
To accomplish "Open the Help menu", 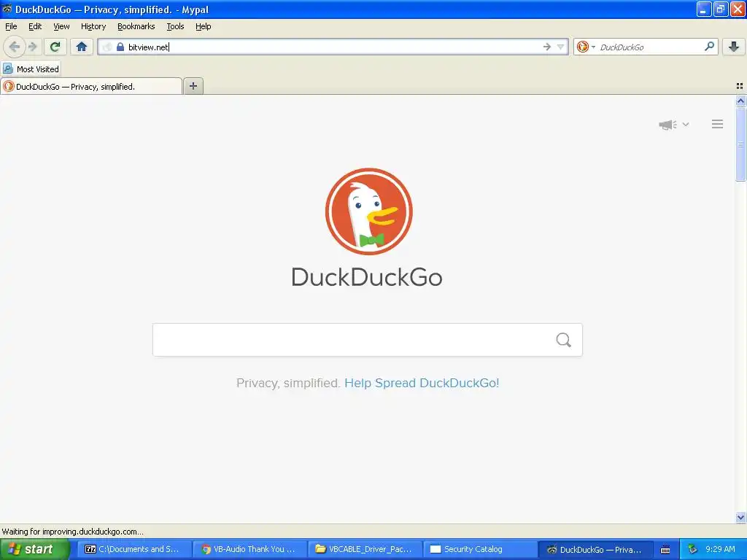I will [x=204, y=26].
